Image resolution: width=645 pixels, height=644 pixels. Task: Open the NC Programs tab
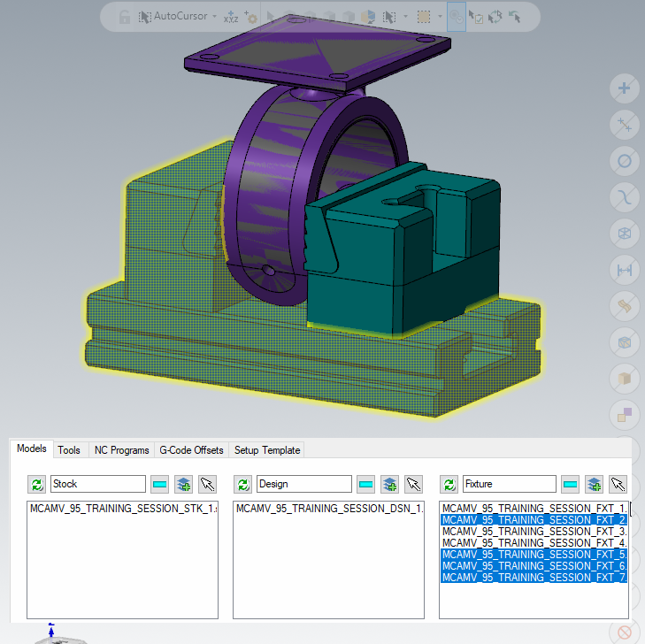[x=122, y=450]
